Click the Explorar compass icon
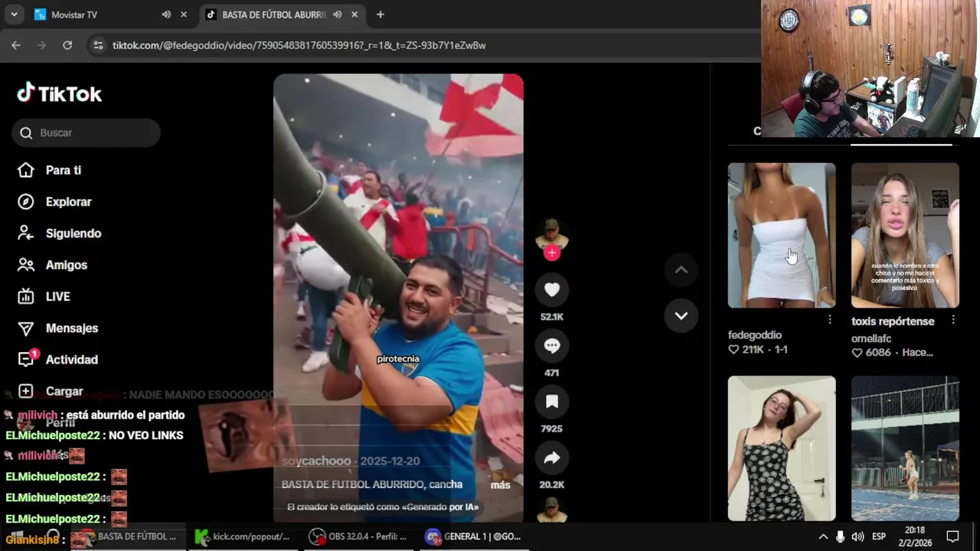Screen dimensions: 980x551 (26, 201)
